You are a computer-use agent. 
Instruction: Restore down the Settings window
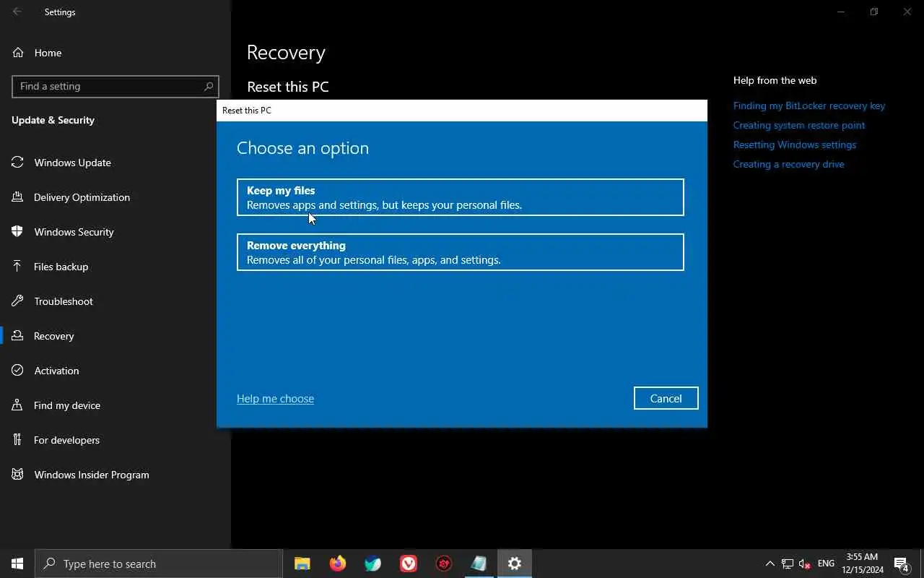click(x=874, y=12)
